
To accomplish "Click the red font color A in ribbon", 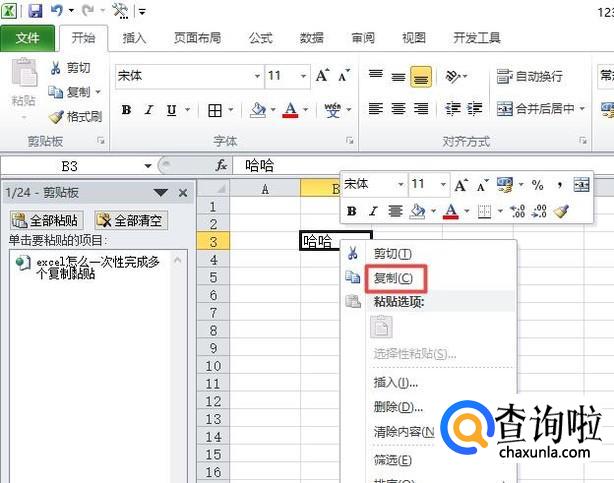I will pyautogui.click(x=290, y=110).
